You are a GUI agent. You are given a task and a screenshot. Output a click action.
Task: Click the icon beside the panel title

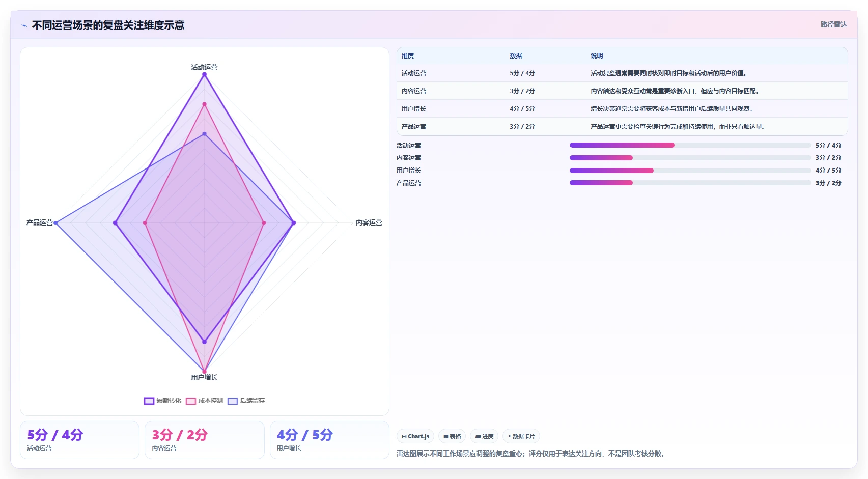point(24,25)
